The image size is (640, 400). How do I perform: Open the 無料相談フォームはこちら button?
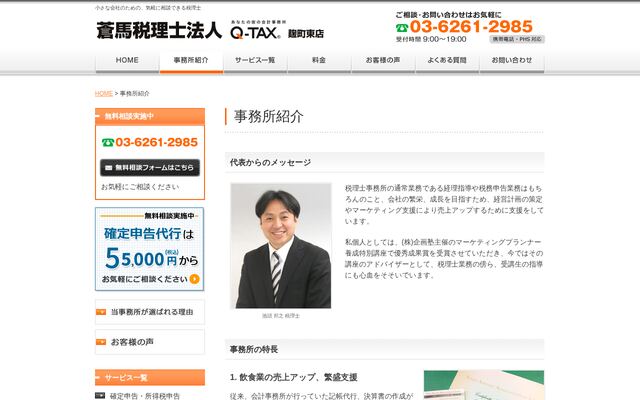point(150,168)
